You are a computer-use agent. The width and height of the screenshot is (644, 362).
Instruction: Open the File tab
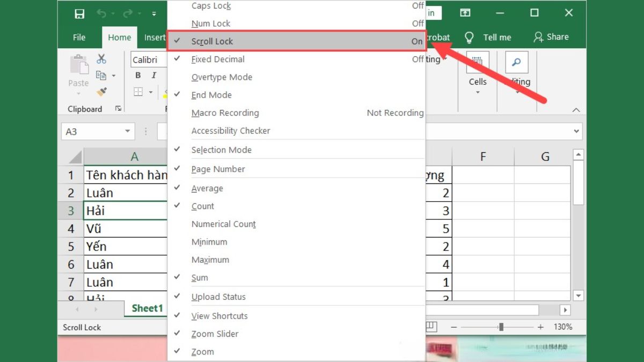point(79,38)
